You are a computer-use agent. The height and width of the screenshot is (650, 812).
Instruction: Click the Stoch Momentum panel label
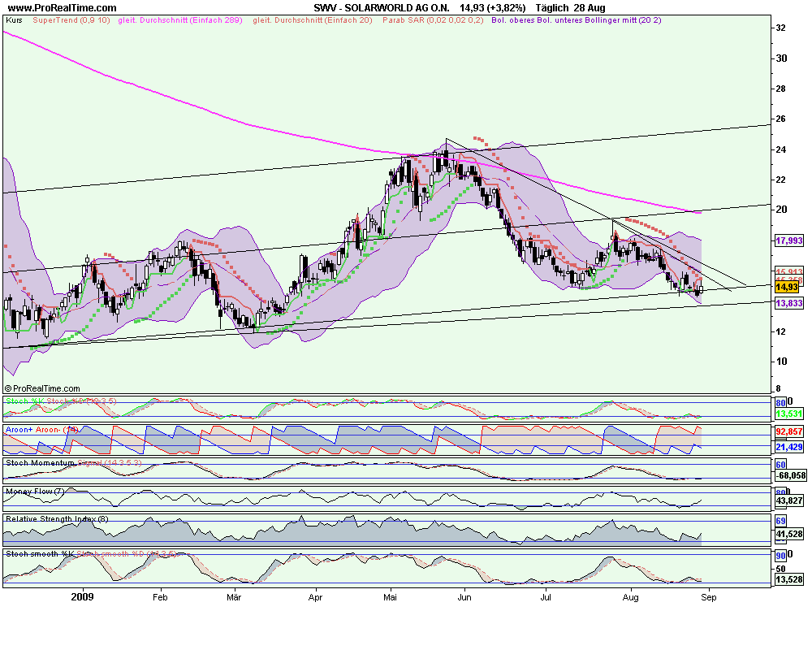coord(40,463)
